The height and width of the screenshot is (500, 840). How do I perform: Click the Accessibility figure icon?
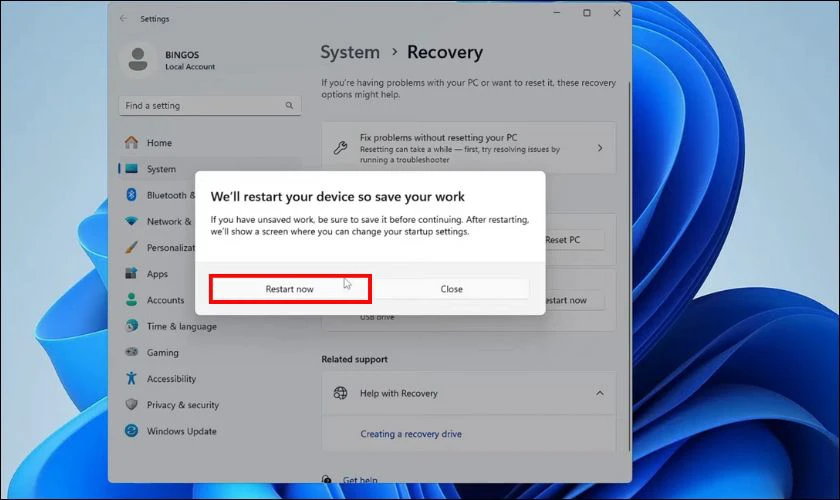(x=131, y=378)
